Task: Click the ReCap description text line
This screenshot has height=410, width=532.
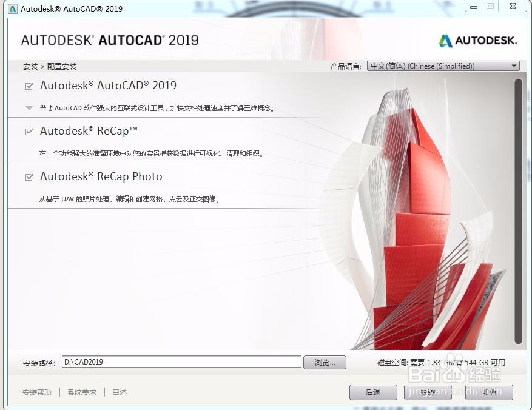Action: pyautogui.click(x=151, y=153)
